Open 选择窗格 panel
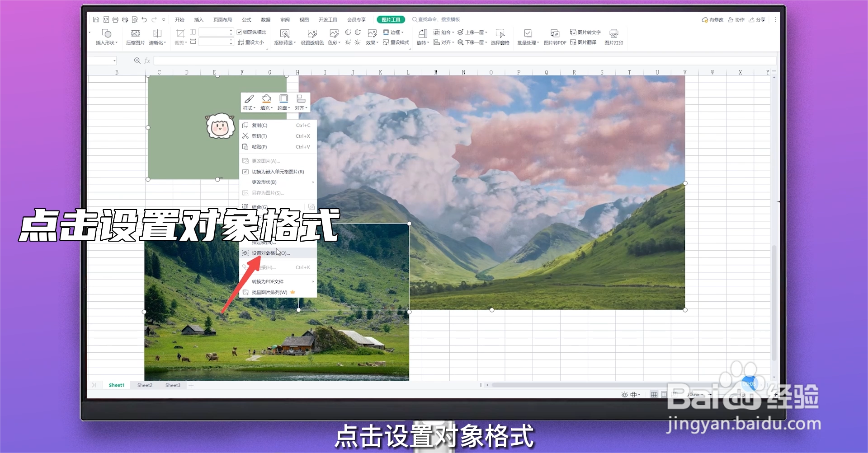The height and width of the screenshot is (453, 868). [500, 37]
